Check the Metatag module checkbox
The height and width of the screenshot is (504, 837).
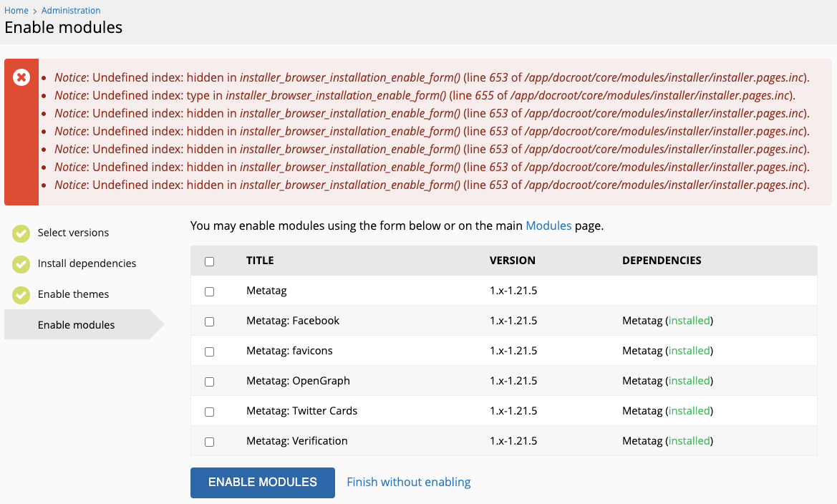[209, 291]
